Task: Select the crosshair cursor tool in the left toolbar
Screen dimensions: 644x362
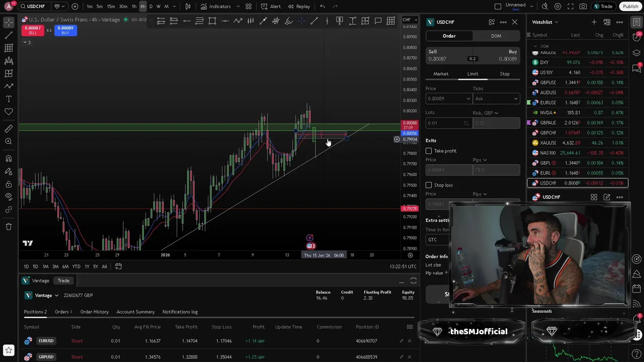Action: 9,23
